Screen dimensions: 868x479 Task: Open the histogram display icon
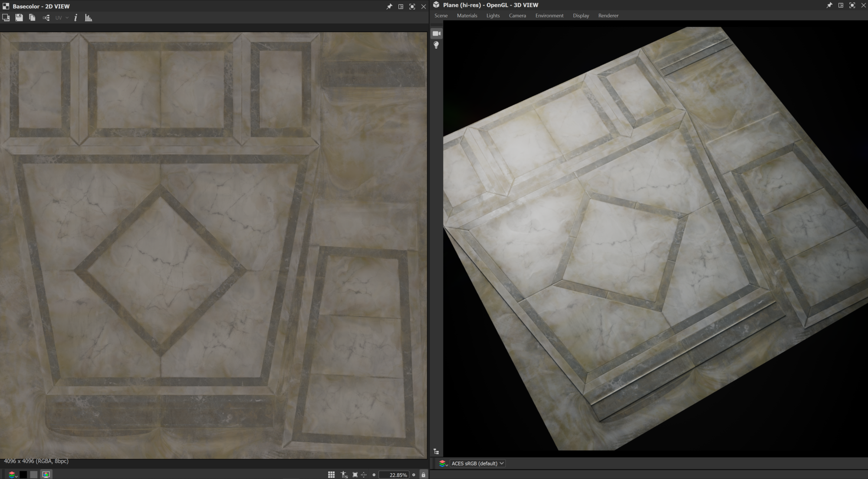[89, 18]
